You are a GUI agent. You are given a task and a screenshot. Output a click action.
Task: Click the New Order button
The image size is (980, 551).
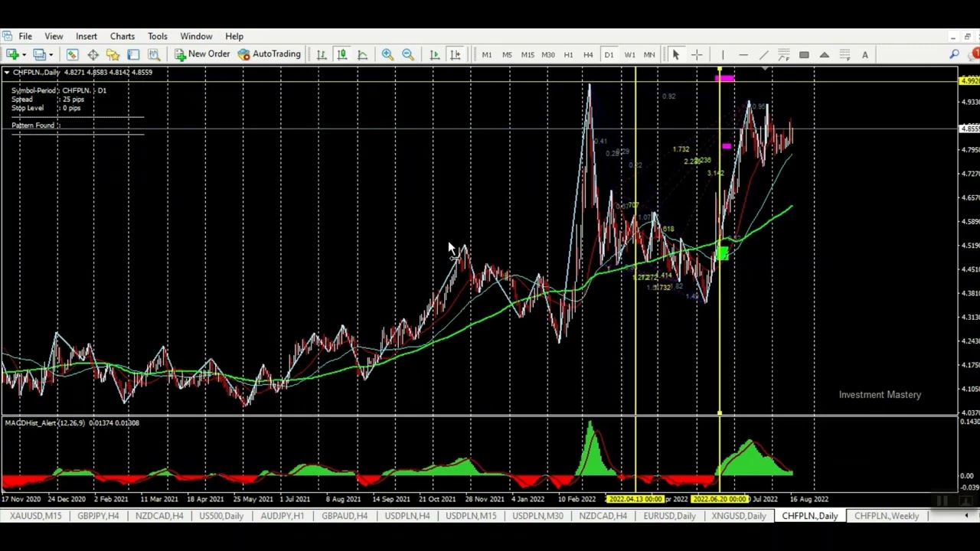202,54
